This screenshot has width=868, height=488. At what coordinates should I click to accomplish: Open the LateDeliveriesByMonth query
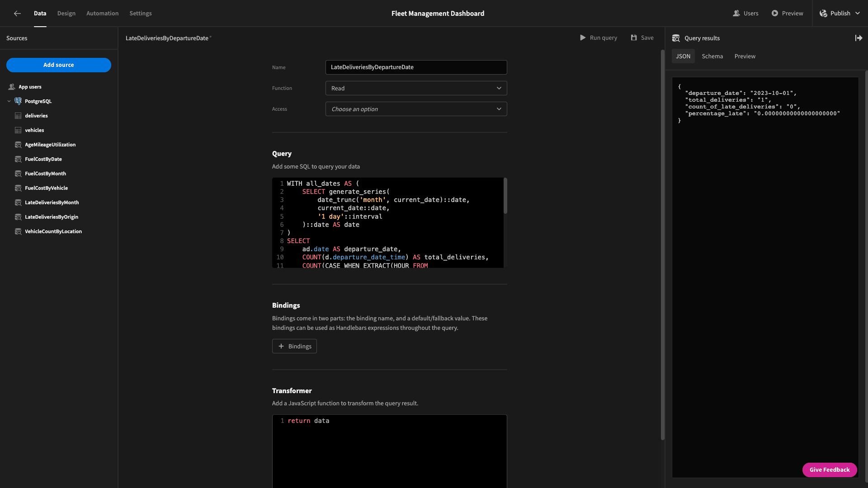click(x=52, y=202)
